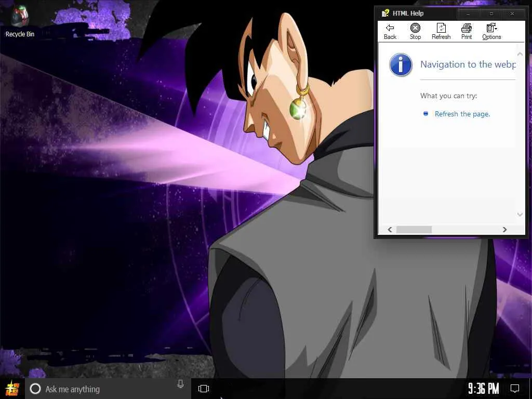The width and height of the screenshot is (532, 399).
Task: Click the microphone icon in search box
Action: coord(180,384)
